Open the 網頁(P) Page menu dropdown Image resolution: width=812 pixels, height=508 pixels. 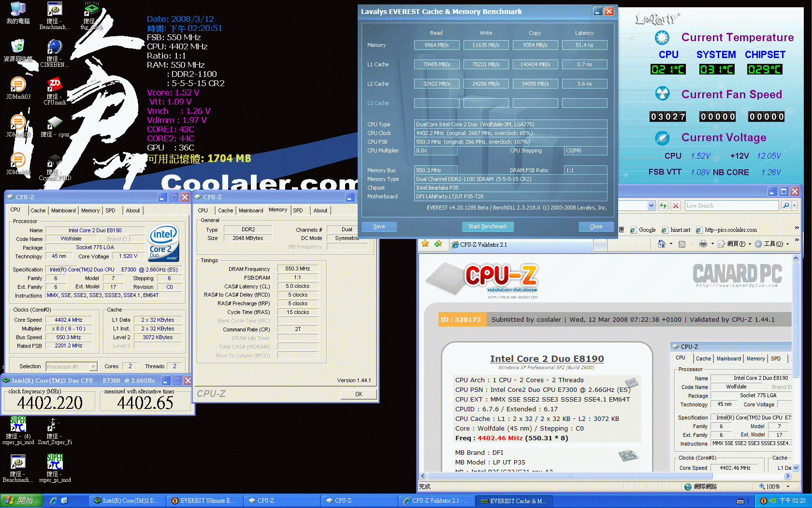tap(735, 244)
